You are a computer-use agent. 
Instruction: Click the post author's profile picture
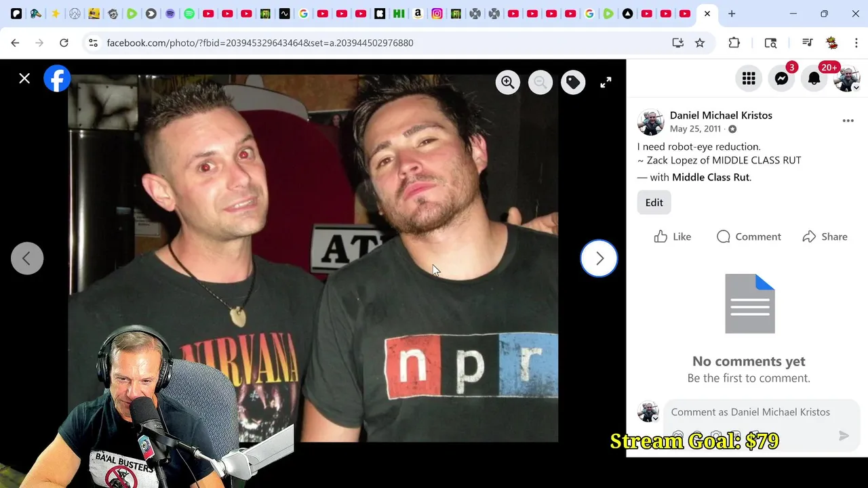650,122
